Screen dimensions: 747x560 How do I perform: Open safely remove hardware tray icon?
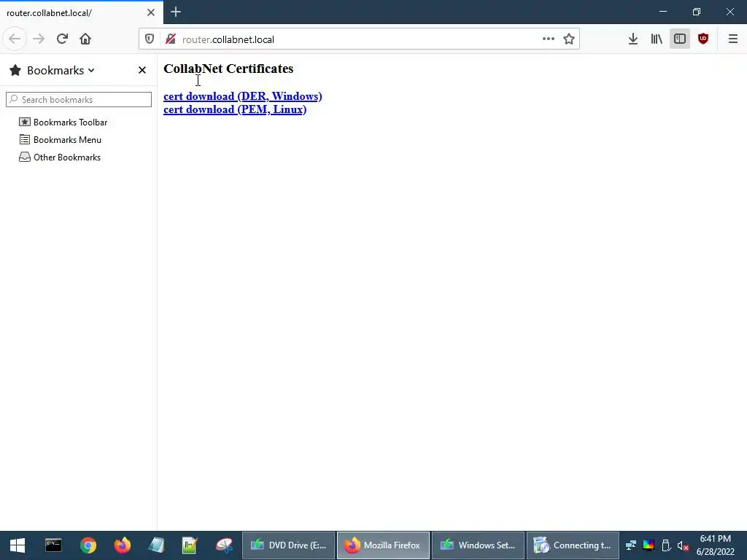[x=666, y=545]
